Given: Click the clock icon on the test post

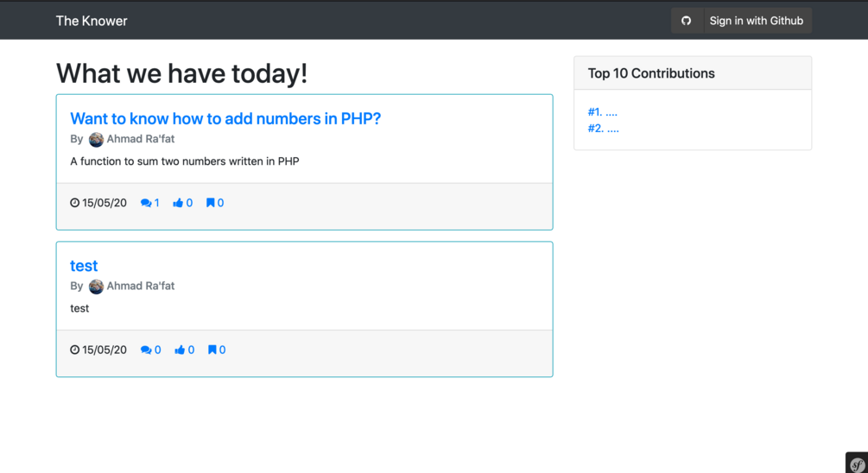Looking at the screenshot, I should coord(75,350).
